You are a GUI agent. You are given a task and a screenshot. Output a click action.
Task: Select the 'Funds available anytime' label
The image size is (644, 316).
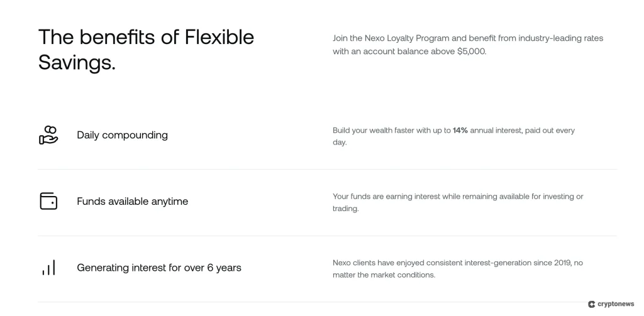tap(132, 202)
